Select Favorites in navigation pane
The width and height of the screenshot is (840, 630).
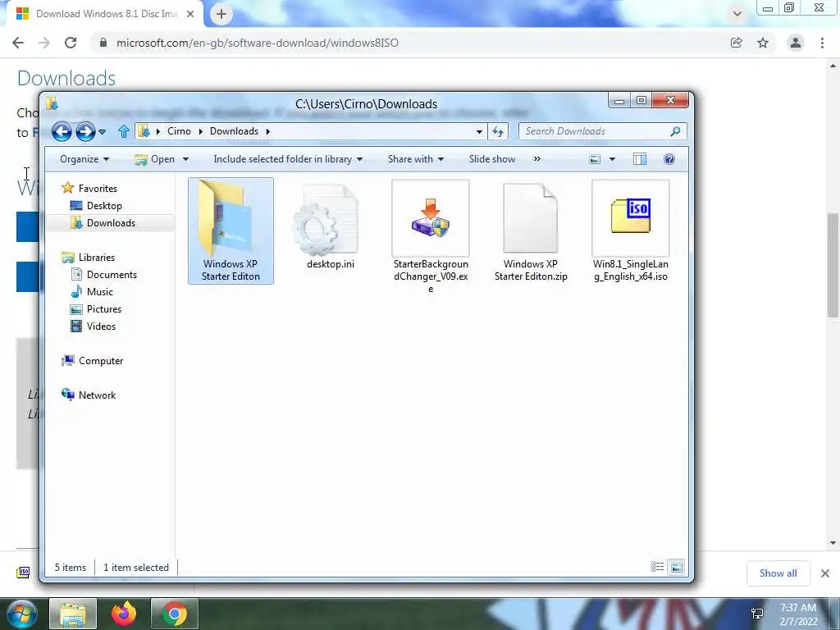tap(98, 189)
